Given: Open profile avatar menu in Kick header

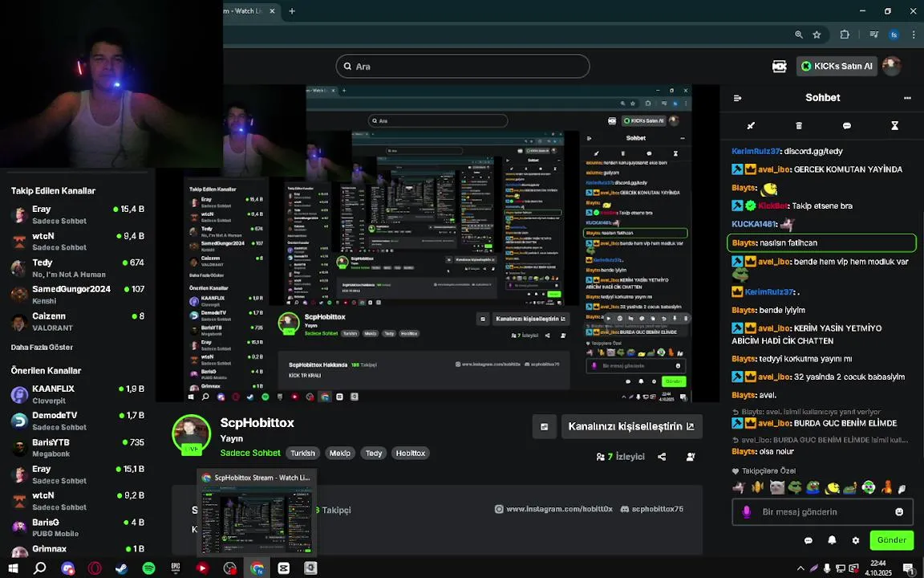Looking at the screenshot, I should pyautogui.click(x=892, y=66).
